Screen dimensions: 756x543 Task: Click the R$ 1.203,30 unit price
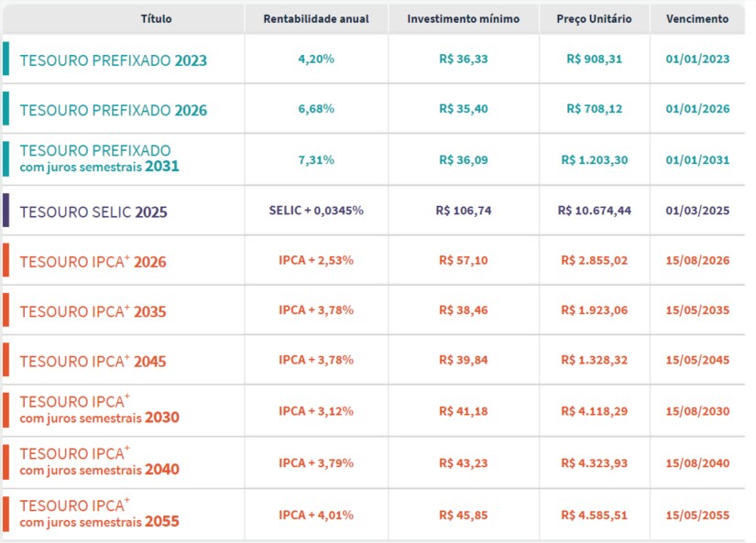pos(594,160)
